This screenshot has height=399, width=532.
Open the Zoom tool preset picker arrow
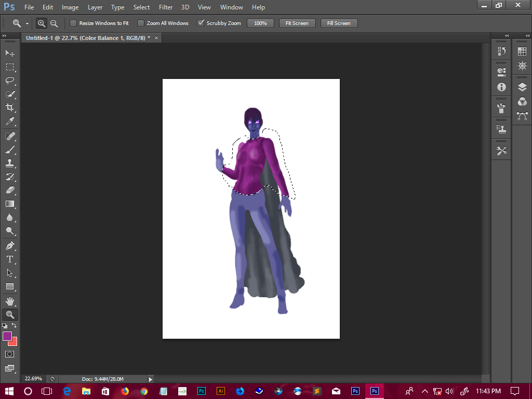pos(27,23)
